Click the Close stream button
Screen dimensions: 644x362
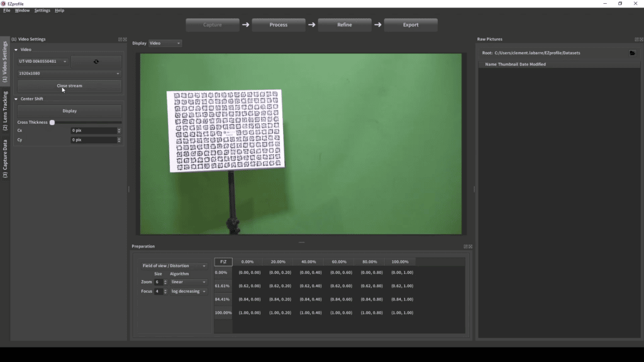click(x=69, y=85)
